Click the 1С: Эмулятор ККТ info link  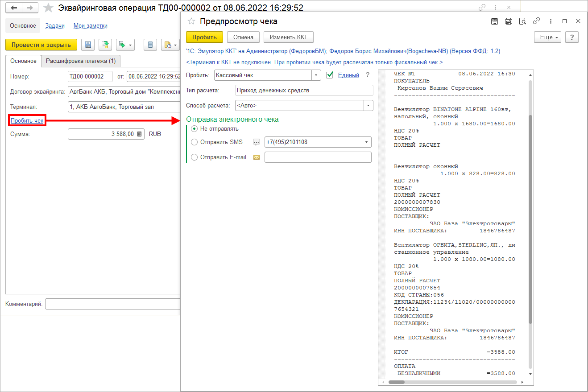(x=343, y=51)
